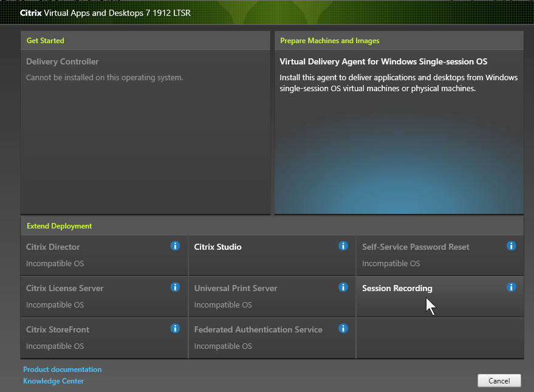
Task: View info icon for Universal Print Server
Action: point(343,287)
